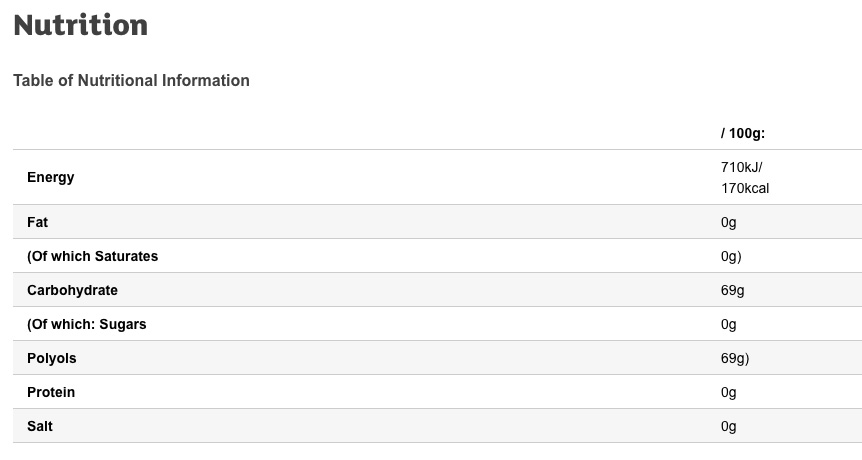
Task: Click the 170kcal energy value
Action: point(745,188)
